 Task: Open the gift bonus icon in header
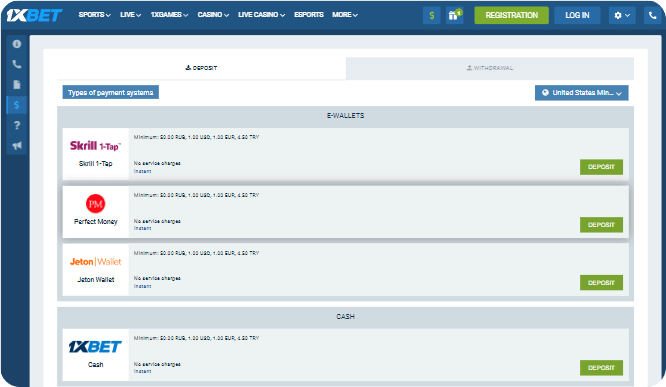pyautogui.click(x=454, y=15)
